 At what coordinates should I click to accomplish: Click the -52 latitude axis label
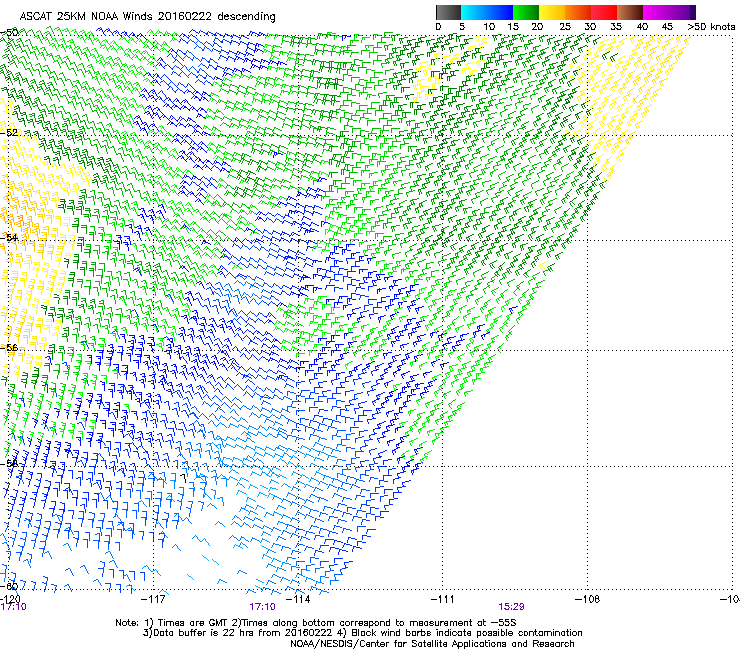(x=9, y=133)
